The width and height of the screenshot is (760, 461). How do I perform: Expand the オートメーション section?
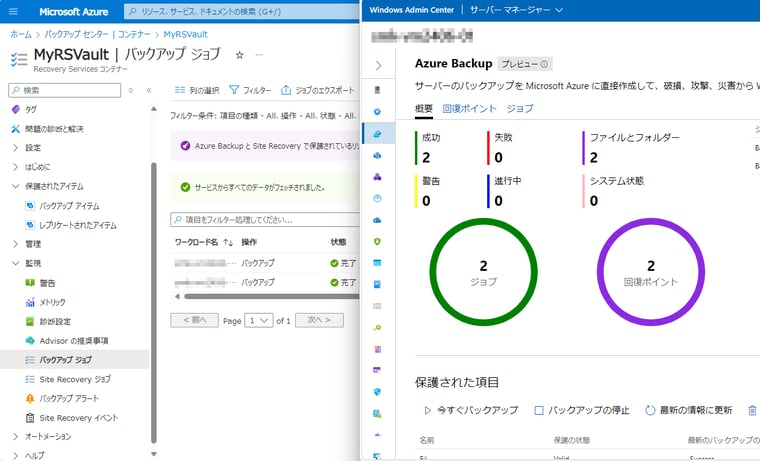(x=15, y=436)
